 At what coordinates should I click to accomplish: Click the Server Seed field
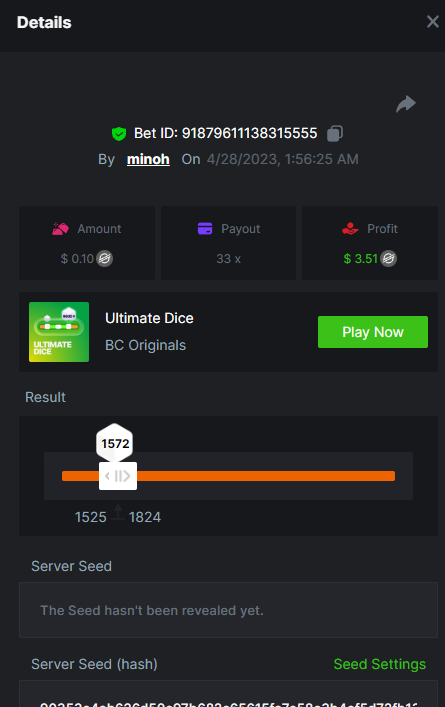[x=228, y=610]
